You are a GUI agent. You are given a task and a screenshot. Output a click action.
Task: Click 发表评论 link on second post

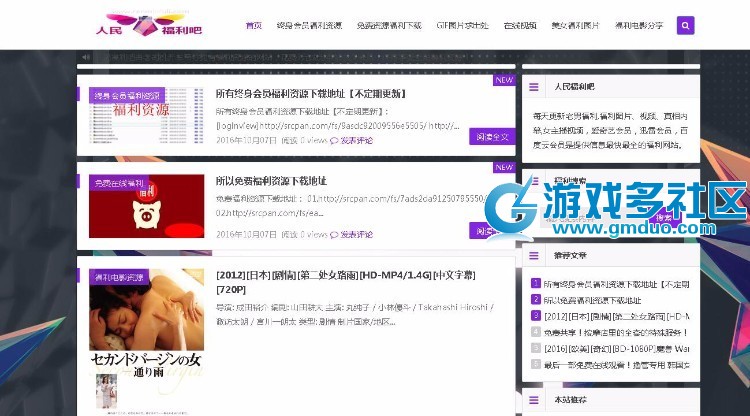point(356,235)
